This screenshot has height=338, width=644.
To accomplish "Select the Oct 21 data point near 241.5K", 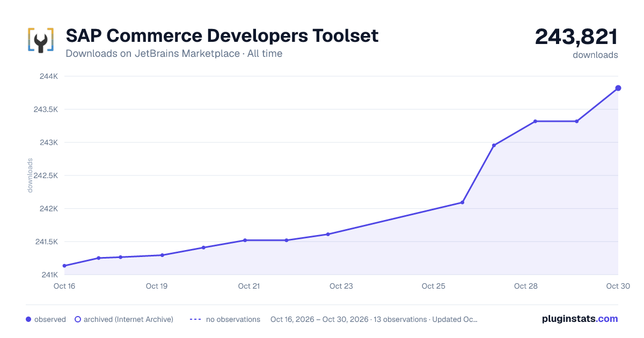I will (245, 240).
